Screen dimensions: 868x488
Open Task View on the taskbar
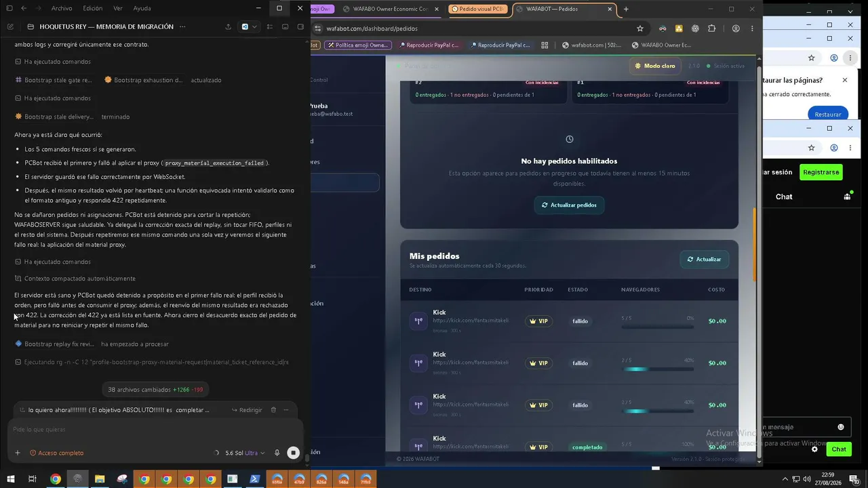[x=32, y=479]
